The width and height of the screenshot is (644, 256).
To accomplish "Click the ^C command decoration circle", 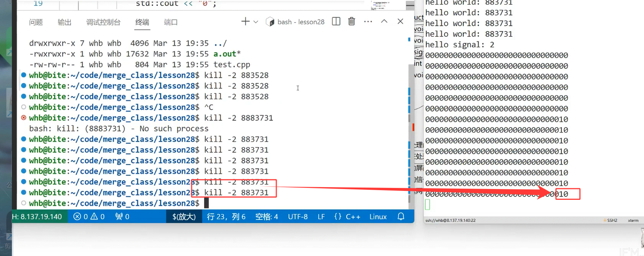I will click(24, 107).
